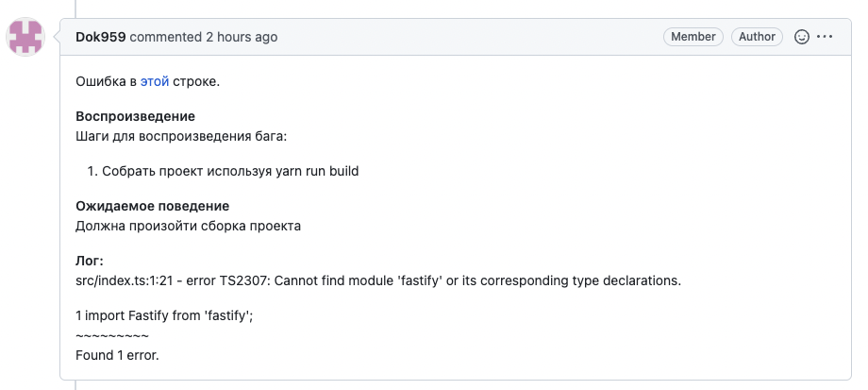Click the TS2307 error message line
The image size is (868, 390).
pyautogui.click(x=378, y=280)
